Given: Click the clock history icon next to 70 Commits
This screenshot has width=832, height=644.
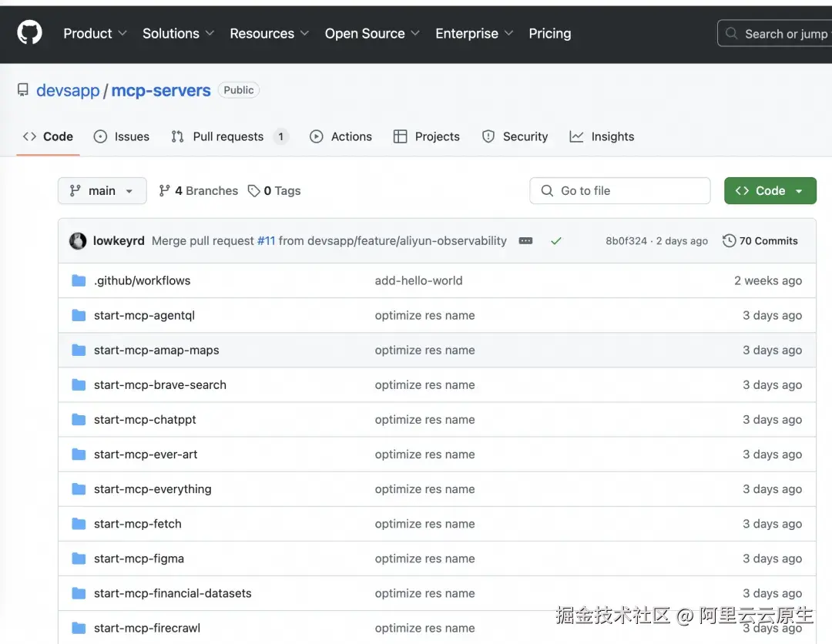Looking at the screenshot, I should click(729, 241).
